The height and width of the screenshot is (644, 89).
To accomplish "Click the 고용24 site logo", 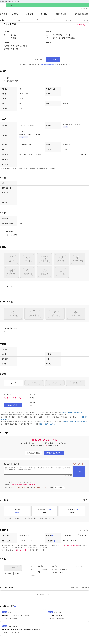I will click(4, 14).
